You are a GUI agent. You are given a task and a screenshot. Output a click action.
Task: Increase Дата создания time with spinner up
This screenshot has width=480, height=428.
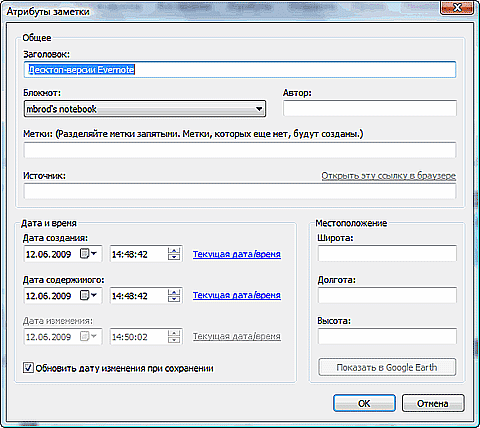point(174,251)
